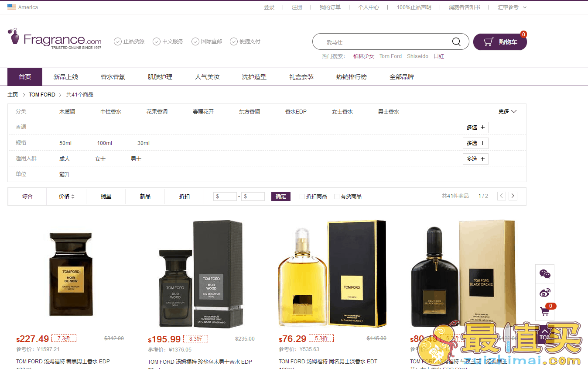The image size is (588, 369).
Task: Click the 注册 register link
Action: click(297, 7)
